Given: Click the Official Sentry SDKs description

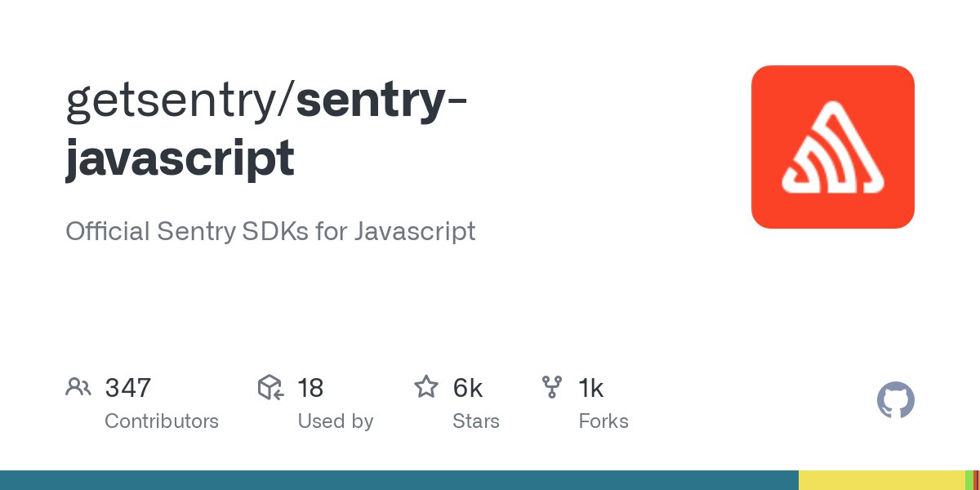Looking at the screenshot, I should pyautogui.click(x=270, y=231).
